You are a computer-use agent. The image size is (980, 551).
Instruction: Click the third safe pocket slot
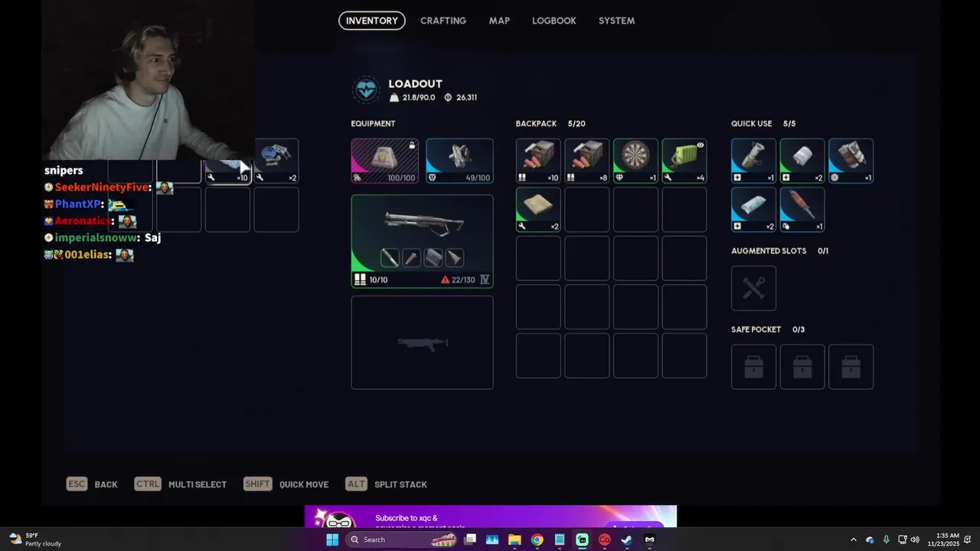point(851,367)
